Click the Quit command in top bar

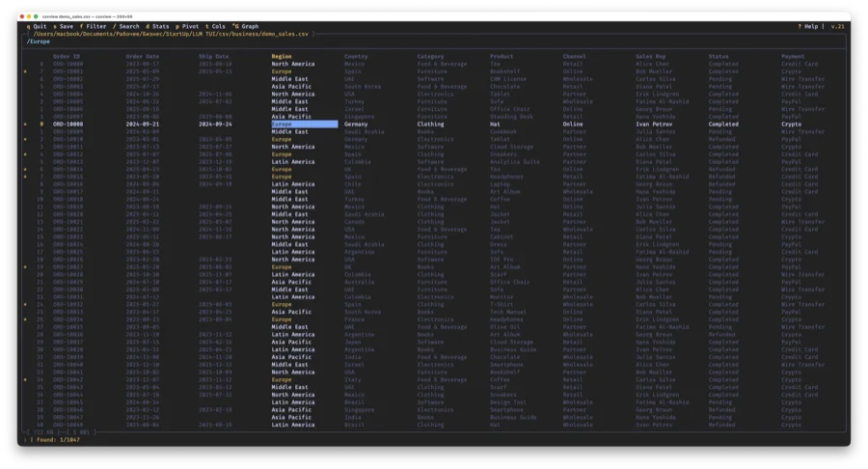(x=38, y=26)
